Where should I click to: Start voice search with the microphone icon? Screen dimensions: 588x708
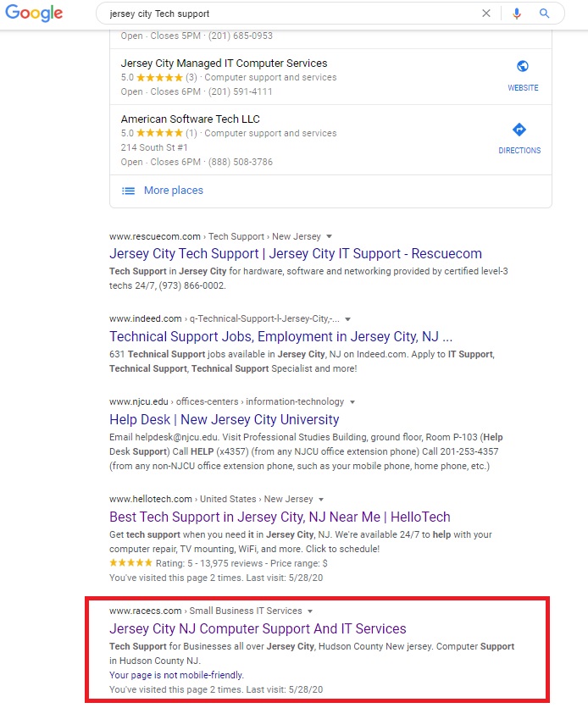517,14
